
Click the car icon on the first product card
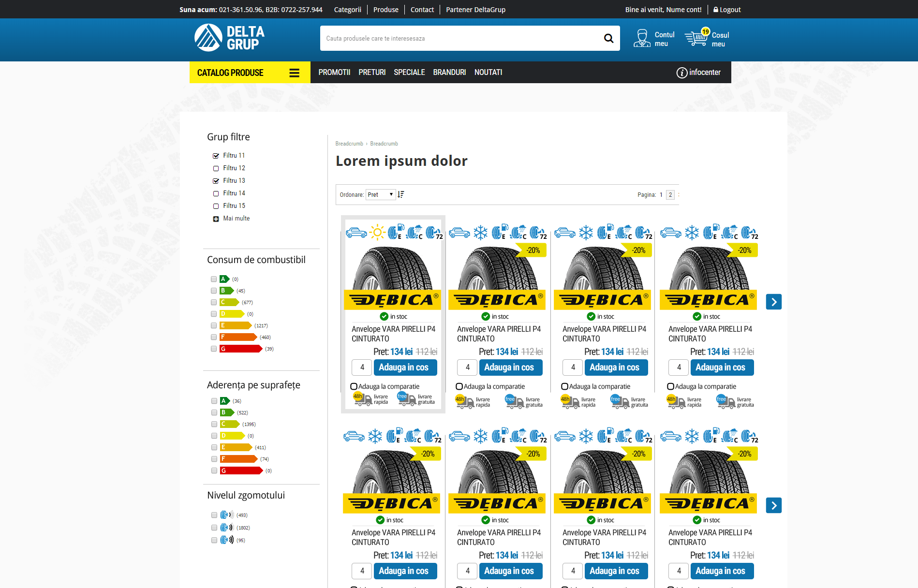point(356,233)
